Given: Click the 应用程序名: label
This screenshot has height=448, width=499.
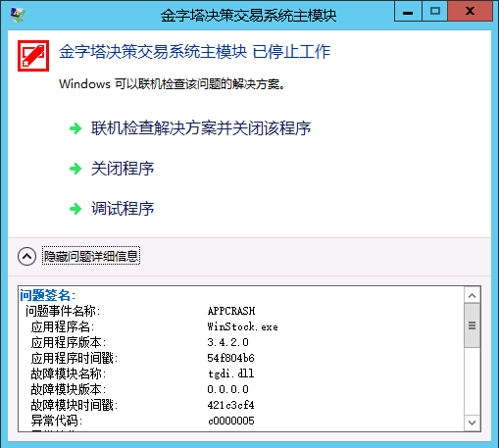Looking at the screenshot, I should point(63,326).
